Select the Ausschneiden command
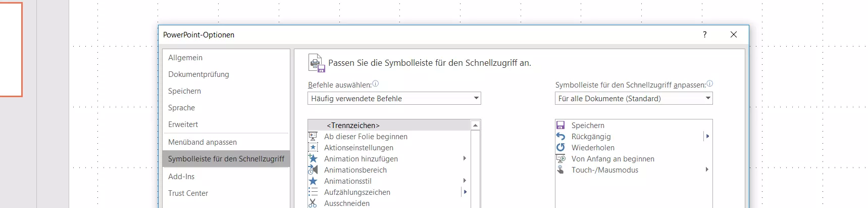The width and height of the screenshot is (868, 208). [389, 203]
